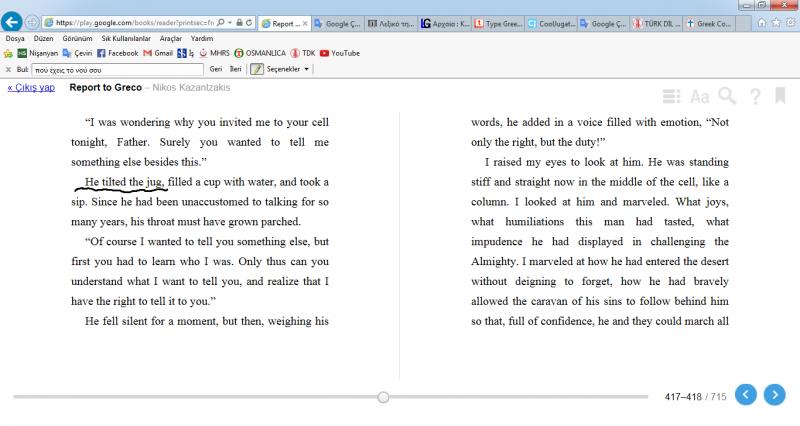Open the OSMANLICA favorite
This screenshot has height=426, width=800.
(260, 53)
